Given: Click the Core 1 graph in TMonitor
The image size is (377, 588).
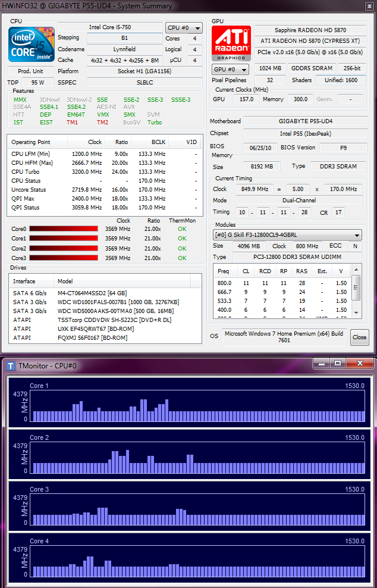Looking at the screenshot, I should pos(197,406).
